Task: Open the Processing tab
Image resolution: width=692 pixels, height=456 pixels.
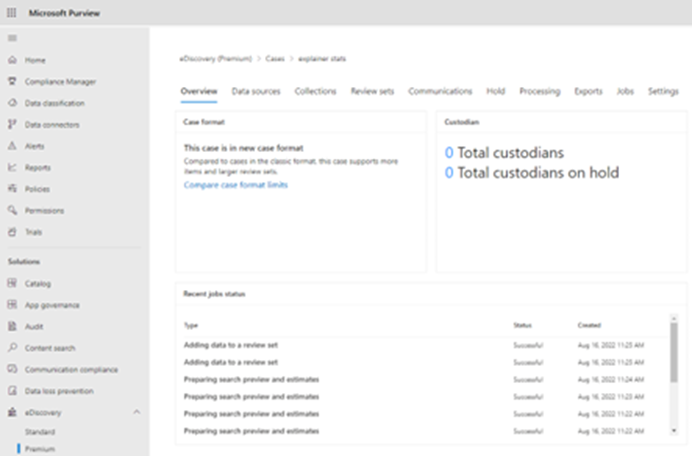Action: coord(540,91)
